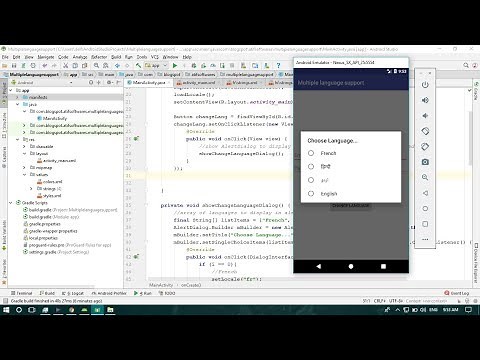Click the Open folder icon in toolbar

tap(5, 66)
